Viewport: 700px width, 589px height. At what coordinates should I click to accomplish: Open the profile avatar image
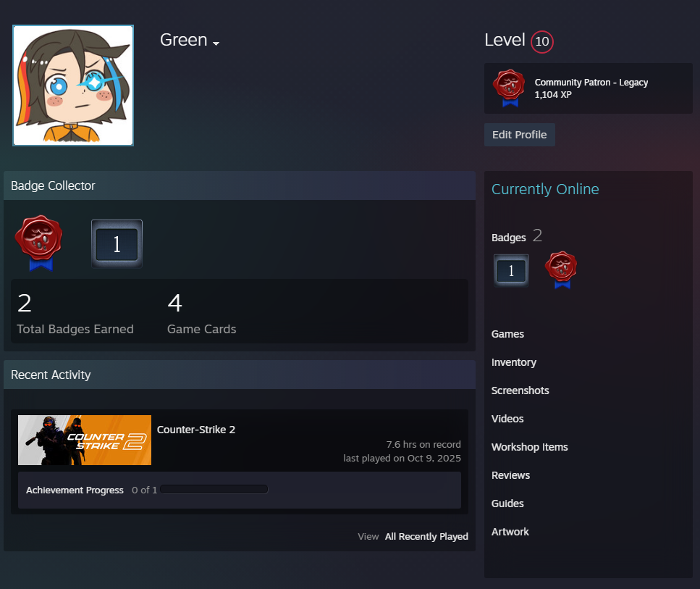click(x=73, y=85)
